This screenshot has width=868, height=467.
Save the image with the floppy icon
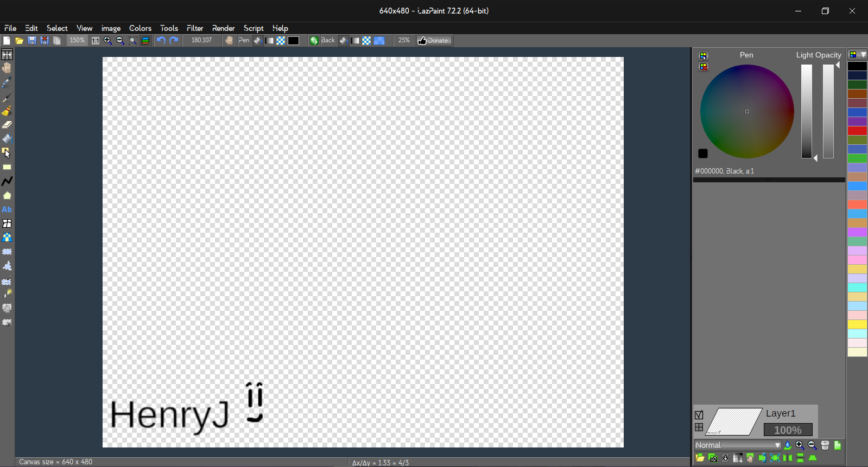click(x=32, y=41)
